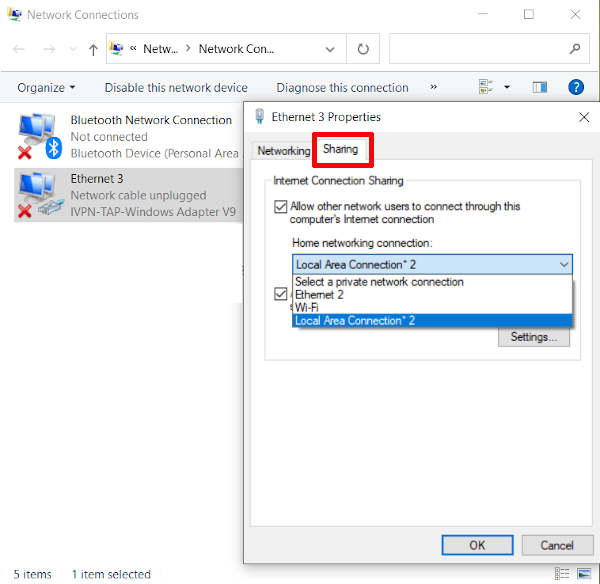Click the breadcrumb overflow chevrons
The width and height of the screenshot is (600, 584).
(133, 48)
